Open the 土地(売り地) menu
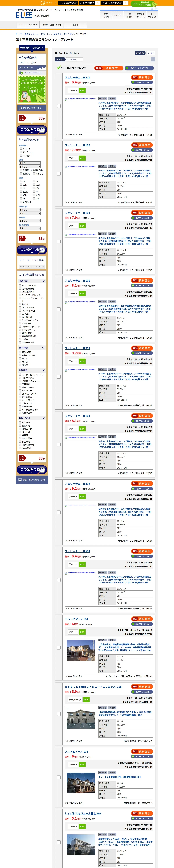 click(129, 15)
